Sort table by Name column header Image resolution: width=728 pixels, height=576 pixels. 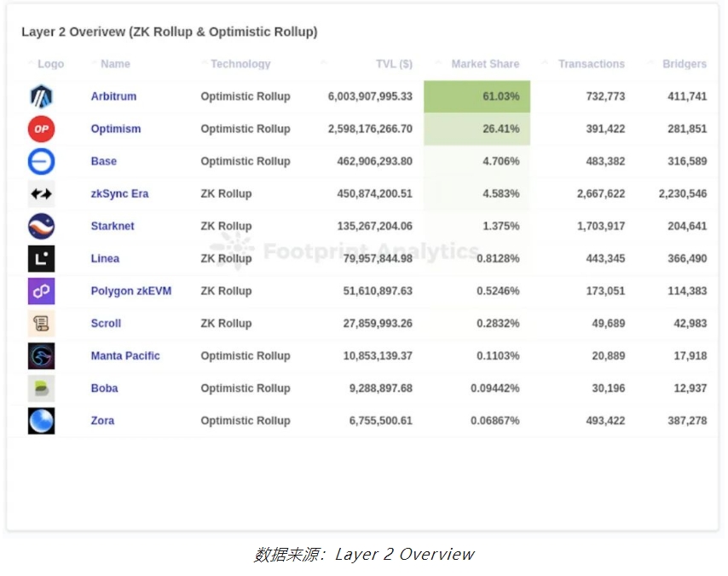116,64
